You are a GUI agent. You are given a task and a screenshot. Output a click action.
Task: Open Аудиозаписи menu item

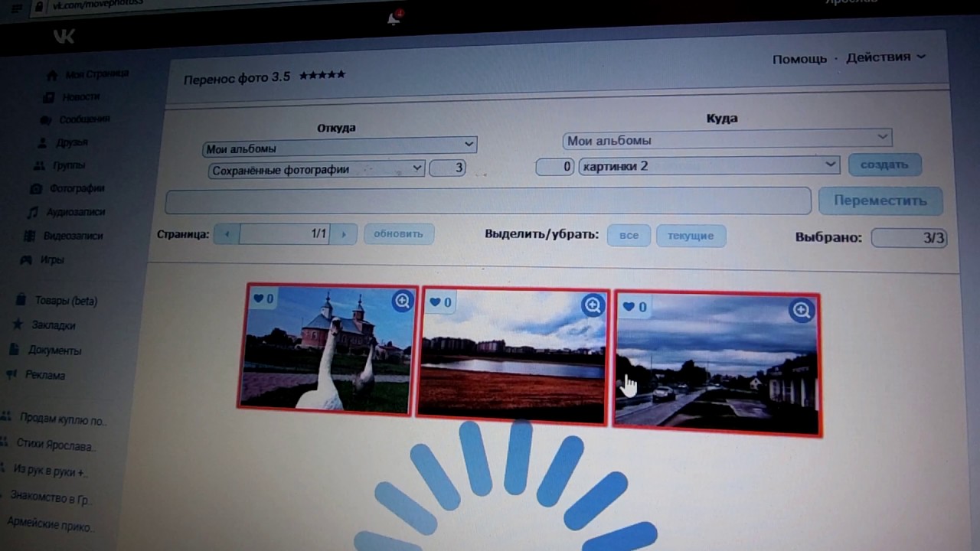click(76, 212)
